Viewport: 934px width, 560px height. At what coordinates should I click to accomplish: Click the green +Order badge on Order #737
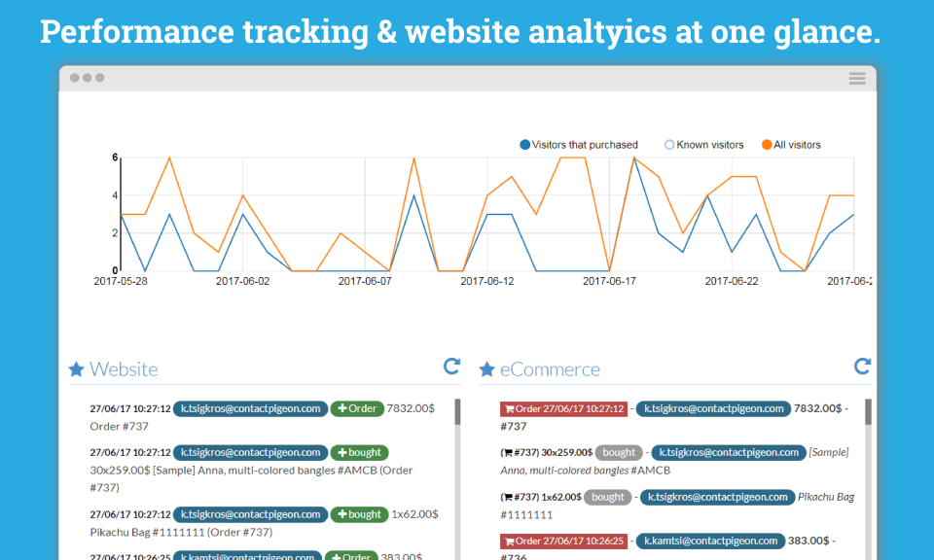[357, 408]
